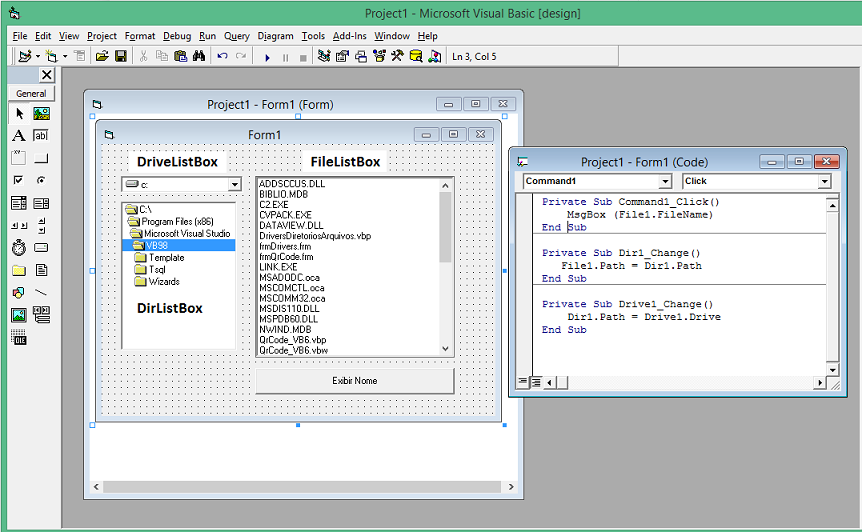Select the PictureBox tool in the toolbox

click(41, 114)
